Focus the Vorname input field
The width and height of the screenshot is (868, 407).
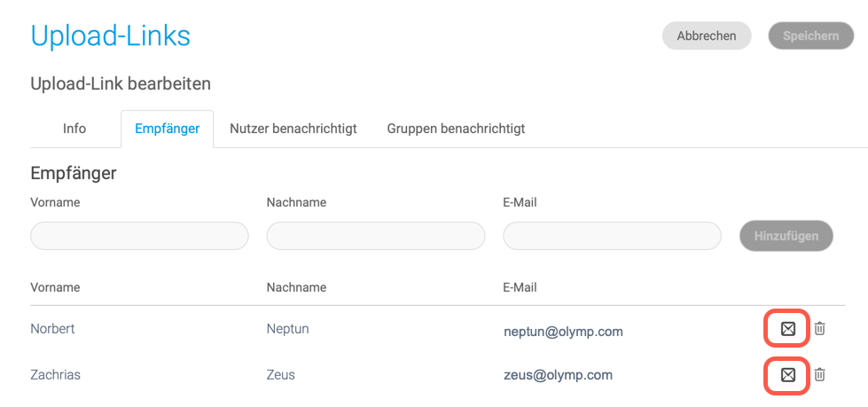[x=139, y=237]
